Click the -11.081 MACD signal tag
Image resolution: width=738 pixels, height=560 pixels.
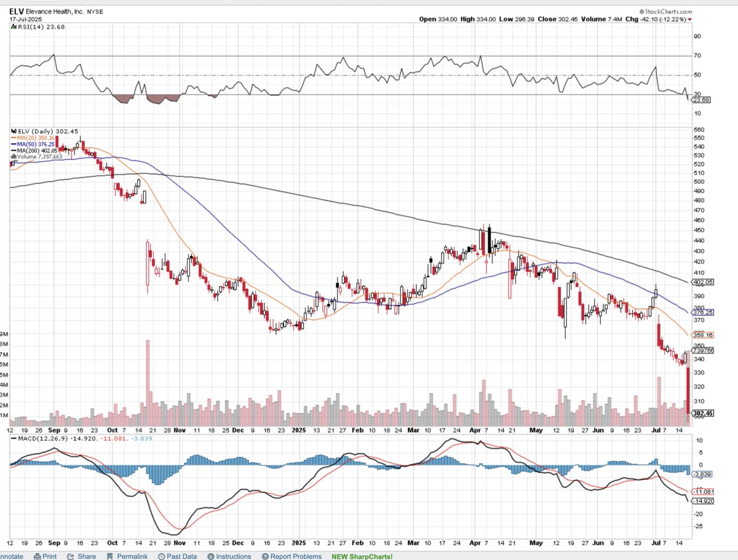tap(702, 491)
